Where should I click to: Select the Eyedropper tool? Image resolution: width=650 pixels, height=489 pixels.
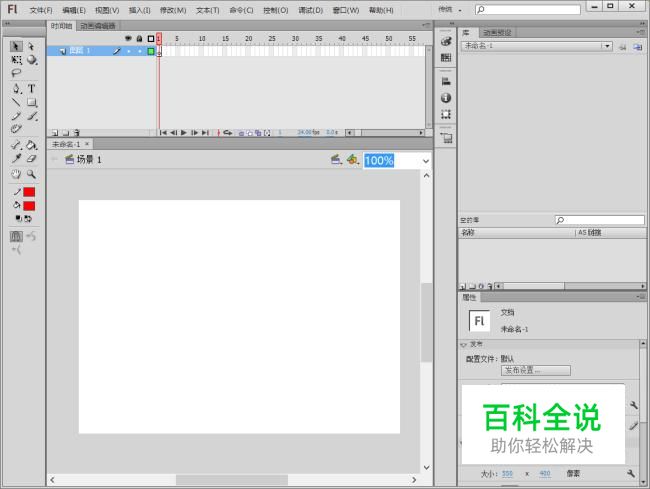16,158
